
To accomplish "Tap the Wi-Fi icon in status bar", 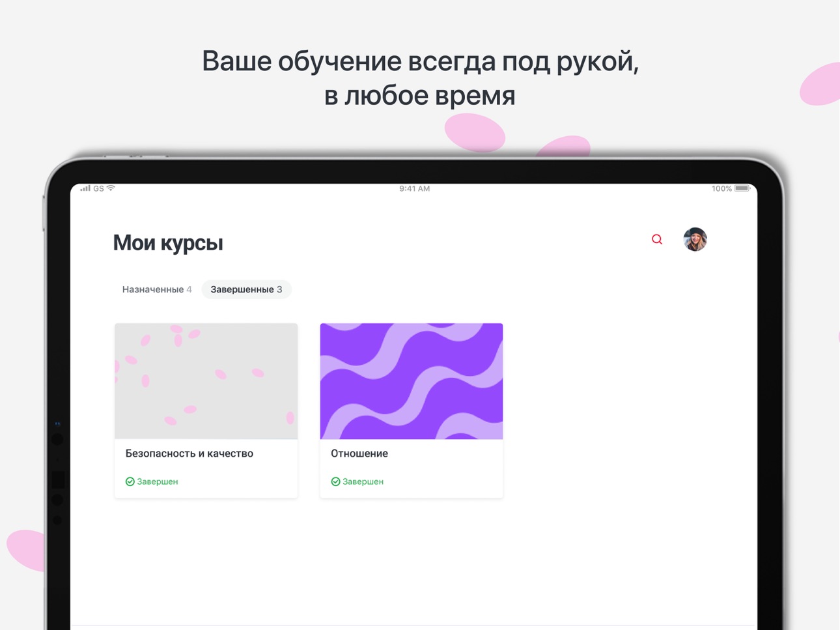I will click(111, 188).
